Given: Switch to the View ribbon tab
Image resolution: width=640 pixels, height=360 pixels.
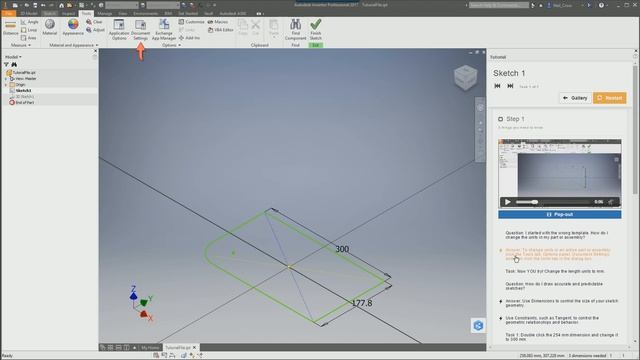Looking at the screenshot, I should click(x=122, y=13).
